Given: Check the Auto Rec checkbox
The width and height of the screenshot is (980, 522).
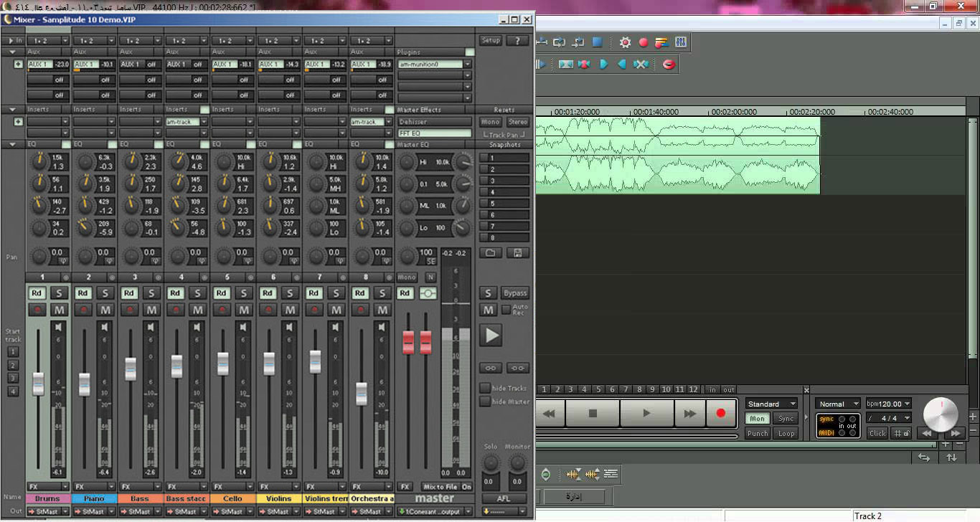Looking at the screenshot, I should [506, 309].
